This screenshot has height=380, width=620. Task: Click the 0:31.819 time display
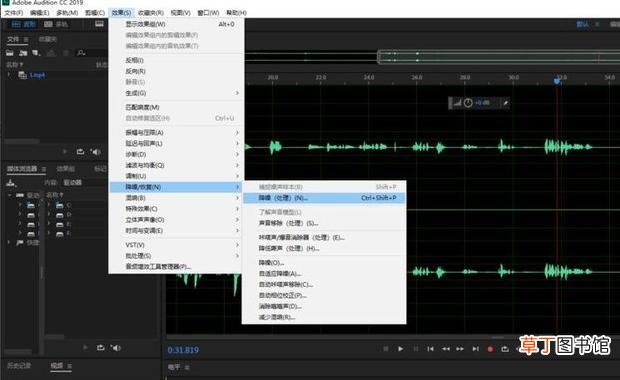coord(183,350)
